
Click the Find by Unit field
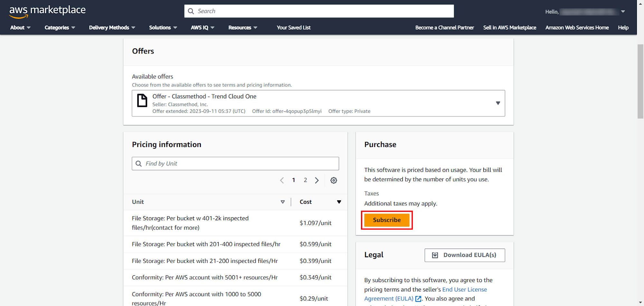(235, 163)
